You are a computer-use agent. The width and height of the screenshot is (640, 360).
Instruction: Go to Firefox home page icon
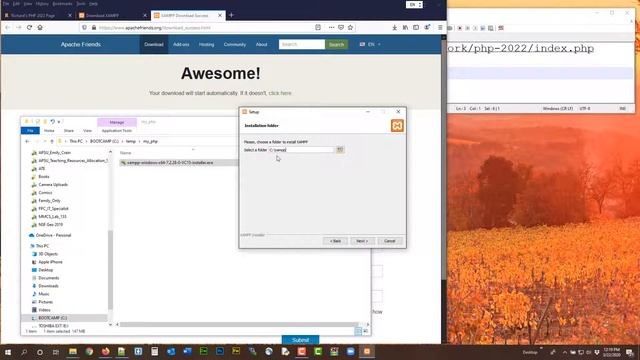(40, 28)
